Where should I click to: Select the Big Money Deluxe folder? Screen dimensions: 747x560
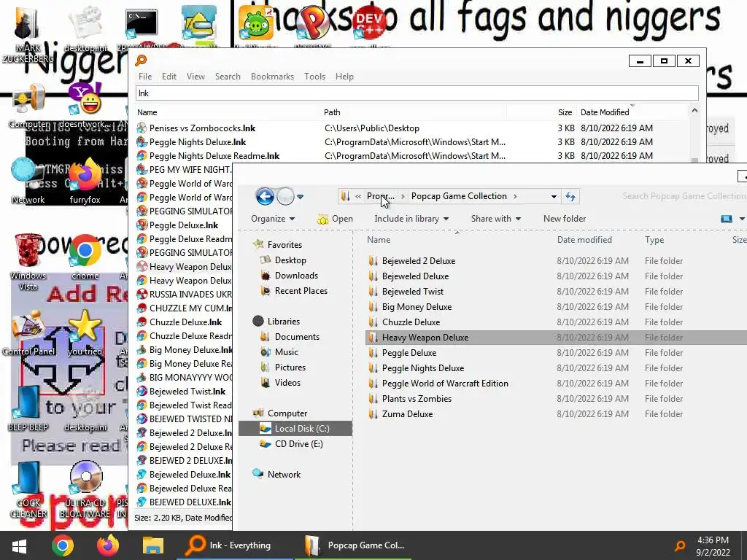417,307
